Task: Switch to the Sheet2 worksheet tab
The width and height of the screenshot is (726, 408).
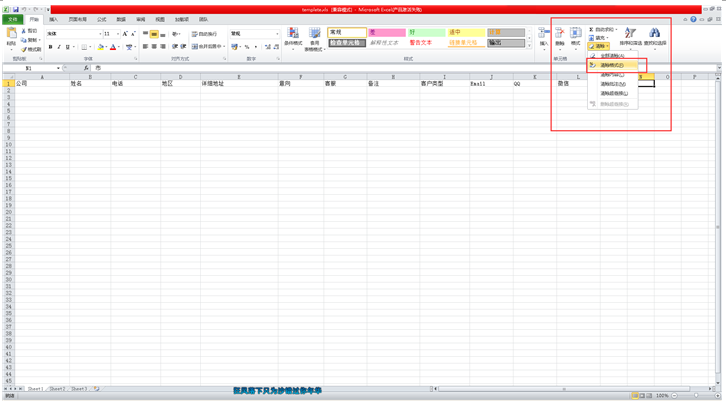Action: tap(57, 389)
